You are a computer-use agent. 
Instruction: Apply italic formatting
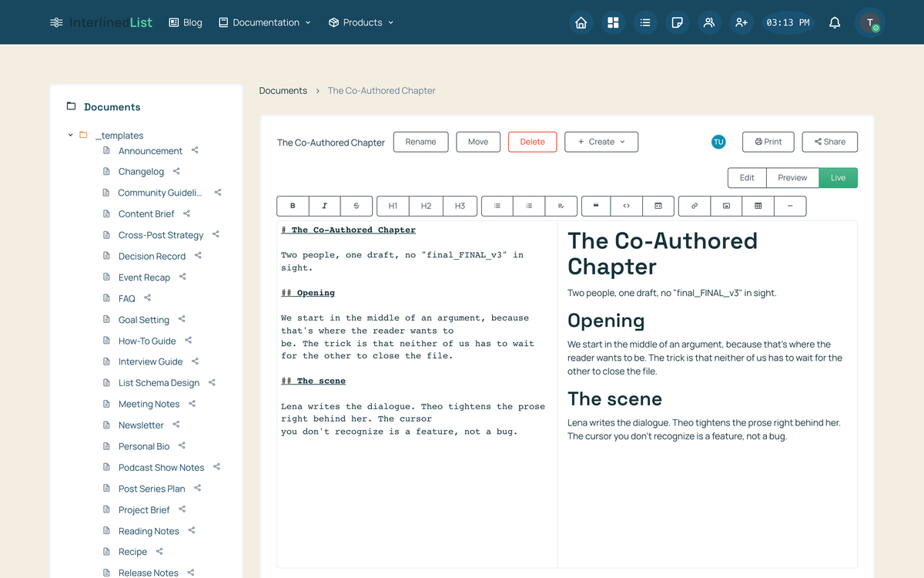[324, 206]
